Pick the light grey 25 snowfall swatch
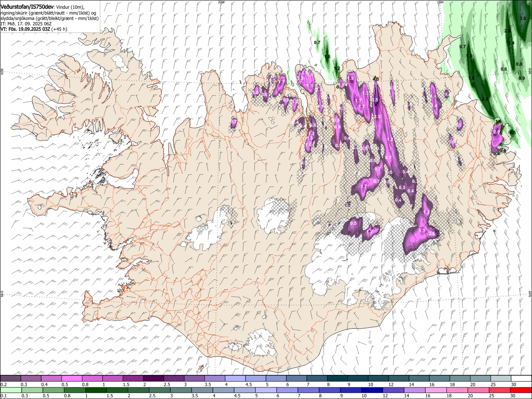Image resolution: width=532 pixels, height=399 pixels. click(500, 378)
